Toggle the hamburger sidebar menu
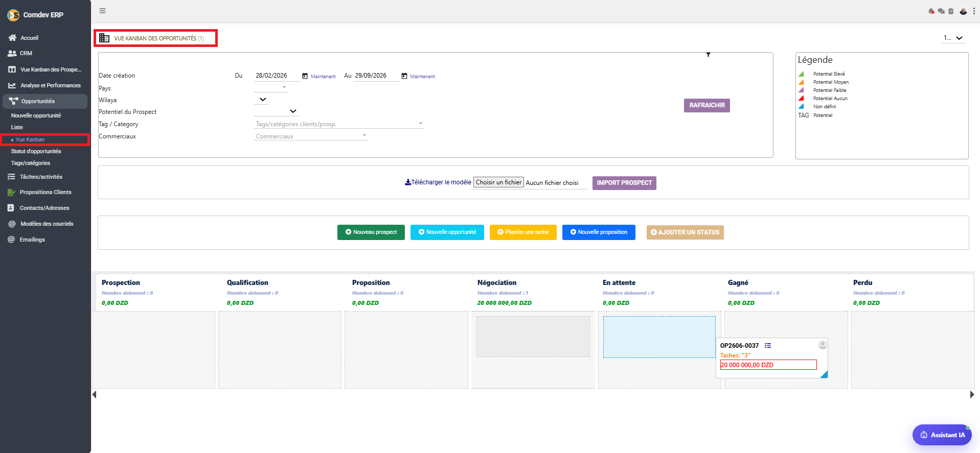The width and height of the screenshot is (980, 453). click(103, 11)
